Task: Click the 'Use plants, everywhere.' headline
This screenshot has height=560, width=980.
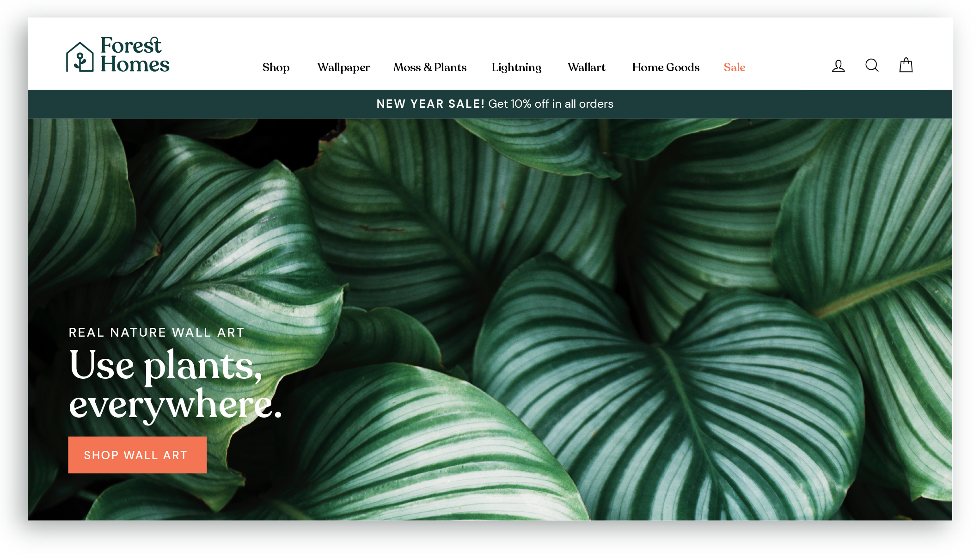Action: [x=175, y=385]
